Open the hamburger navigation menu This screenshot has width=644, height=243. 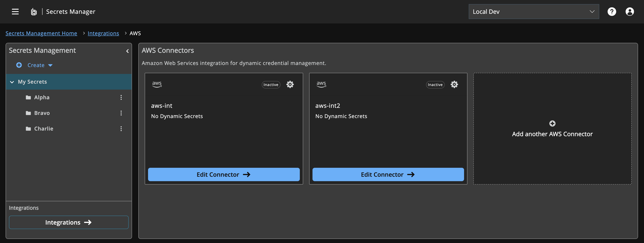(x=15, y=12)
